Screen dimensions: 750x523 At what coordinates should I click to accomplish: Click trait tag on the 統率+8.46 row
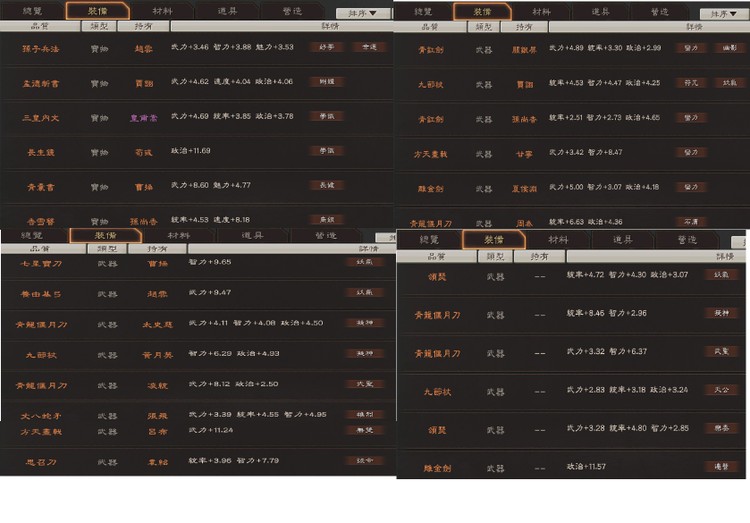(x=721, y=313)
